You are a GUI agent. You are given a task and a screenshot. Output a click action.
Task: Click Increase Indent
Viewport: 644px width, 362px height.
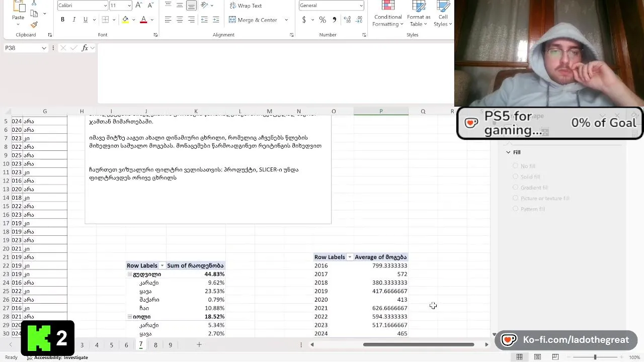pos(216,20)
